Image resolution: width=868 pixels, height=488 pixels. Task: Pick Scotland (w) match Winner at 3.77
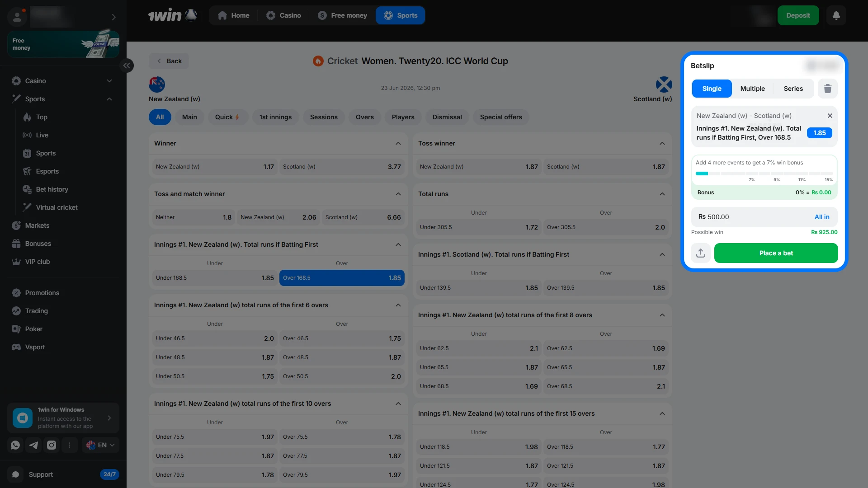[x=342, y=167]
